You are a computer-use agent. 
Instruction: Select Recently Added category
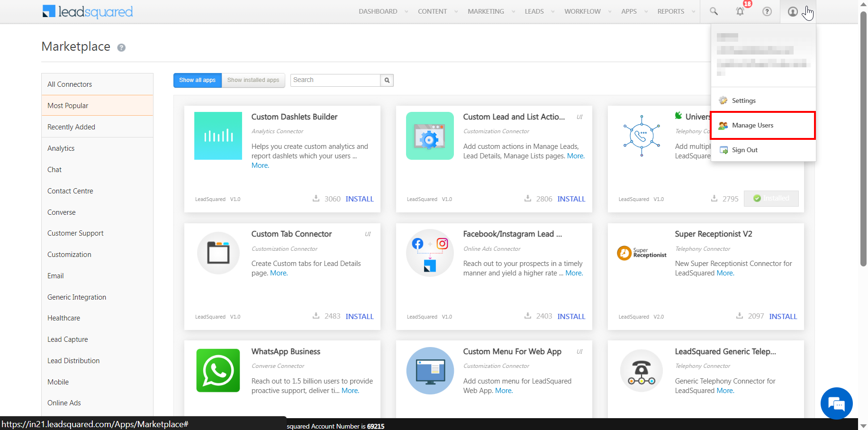(97, 127)
